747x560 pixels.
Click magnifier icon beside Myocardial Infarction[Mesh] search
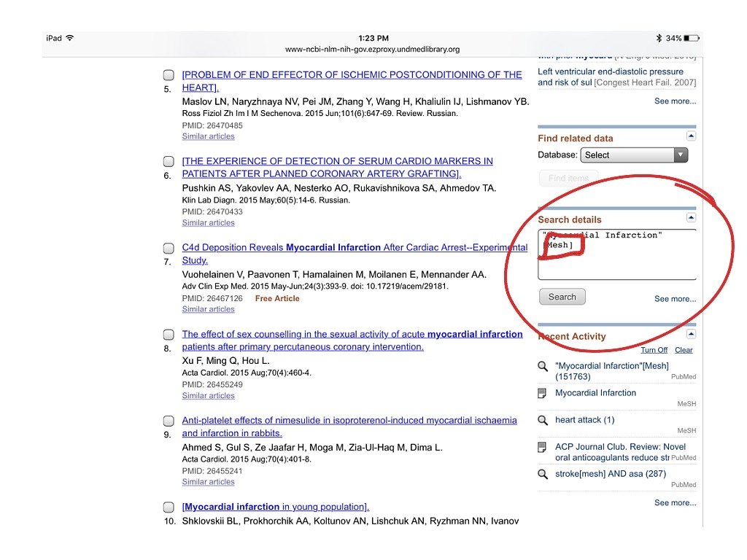543,366
